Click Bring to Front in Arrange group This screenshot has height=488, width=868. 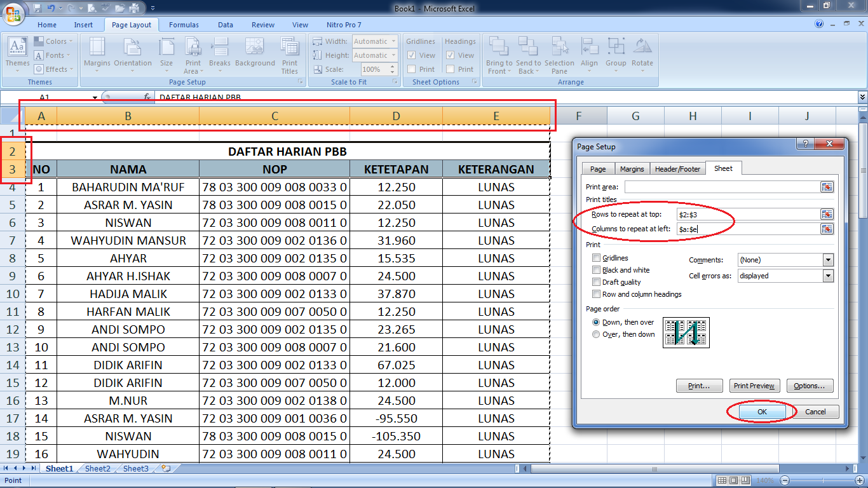pyautogui.click(x=499, y=55)
